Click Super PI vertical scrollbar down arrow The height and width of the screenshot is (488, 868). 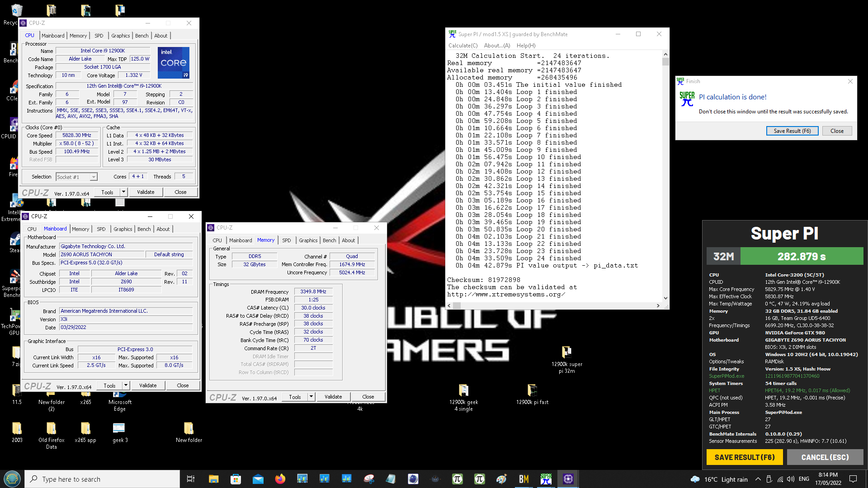tap(665, 298)
